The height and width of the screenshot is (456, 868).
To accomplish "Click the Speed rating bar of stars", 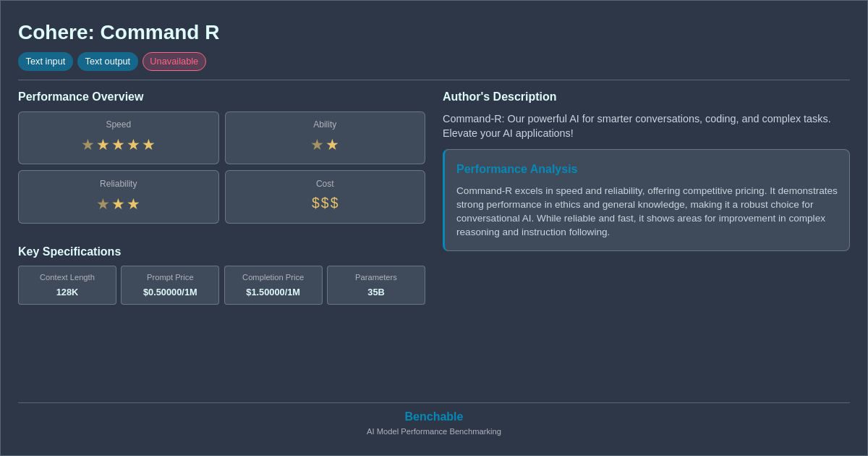I will click(118, 144).
